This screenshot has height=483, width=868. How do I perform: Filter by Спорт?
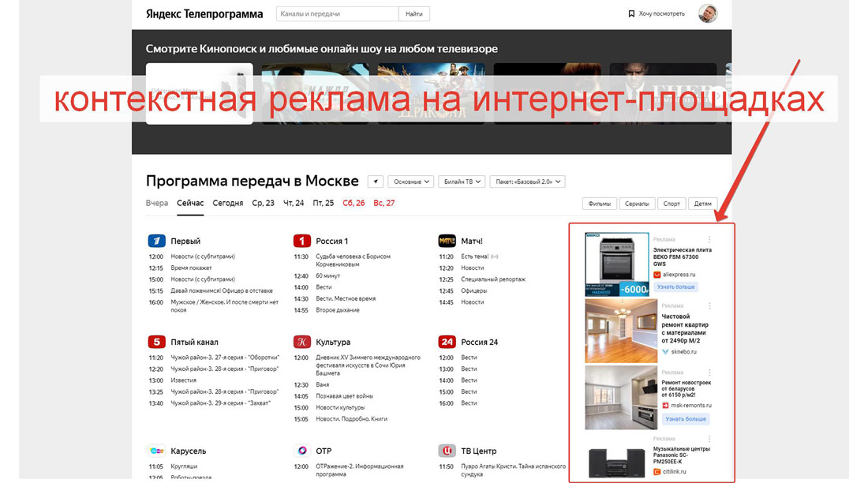672,204
